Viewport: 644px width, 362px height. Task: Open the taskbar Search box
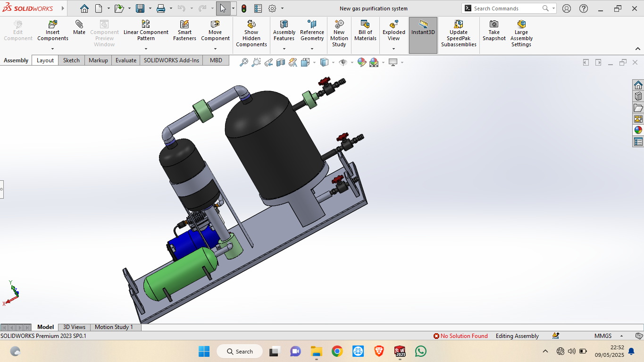[240, 352]
